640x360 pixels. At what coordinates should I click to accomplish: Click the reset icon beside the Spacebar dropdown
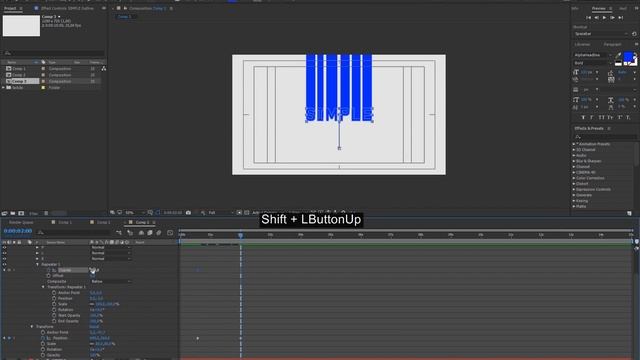(x=634, y=34)
